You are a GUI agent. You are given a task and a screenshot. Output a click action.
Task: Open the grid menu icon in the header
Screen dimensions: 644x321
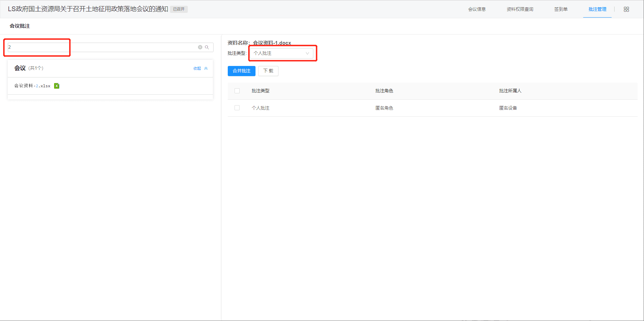coord(626,9)
